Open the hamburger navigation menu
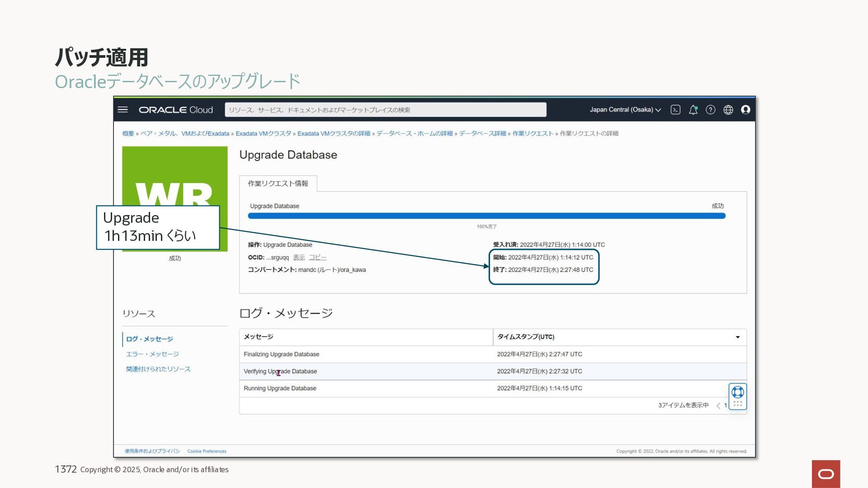Viewport: 868px width, 488px height. coord(123,110)
